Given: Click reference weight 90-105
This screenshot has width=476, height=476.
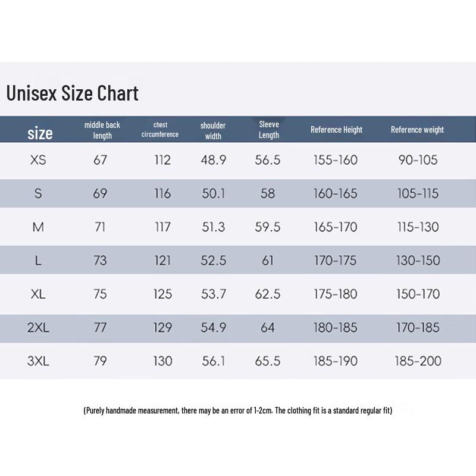Looking at the screenshot, I should coord(417,160).
